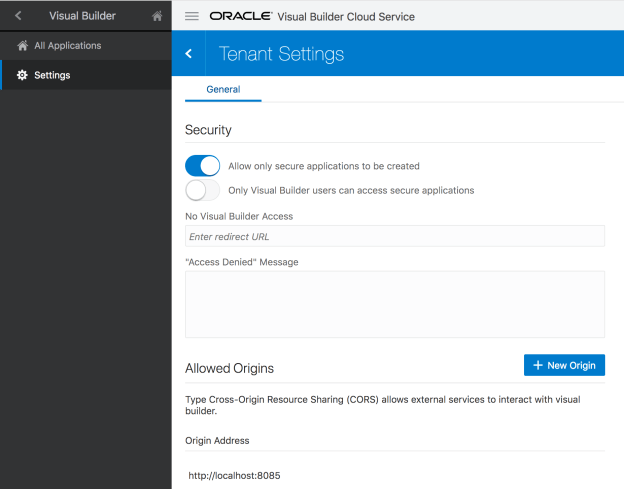Screen dimensions: 624x489
Task: Click the Tenant Settings page heading
Action: pos(281,54)
